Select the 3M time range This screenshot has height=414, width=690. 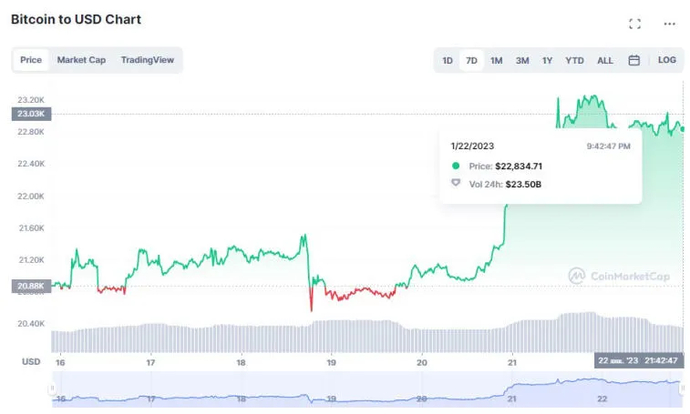522,60
